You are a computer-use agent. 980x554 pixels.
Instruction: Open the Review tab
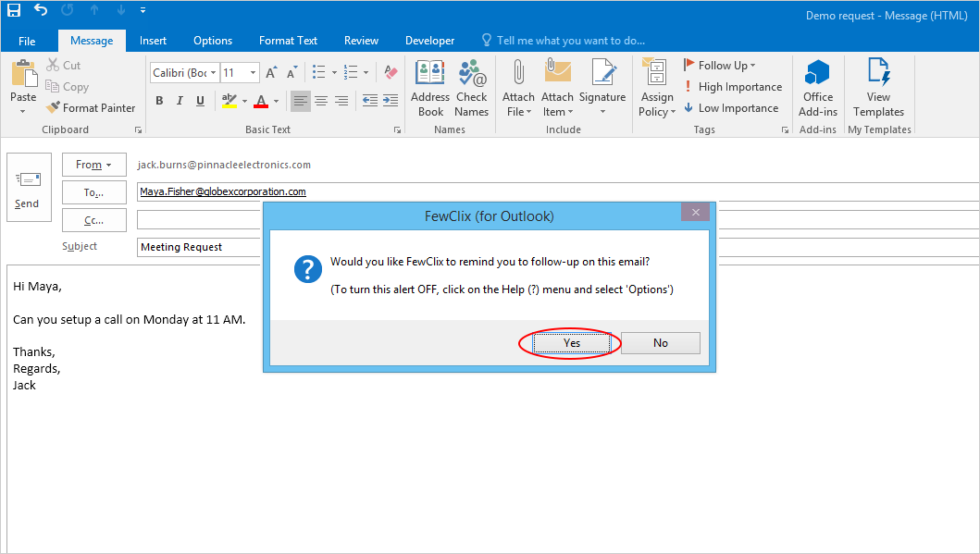pos(361,41)
